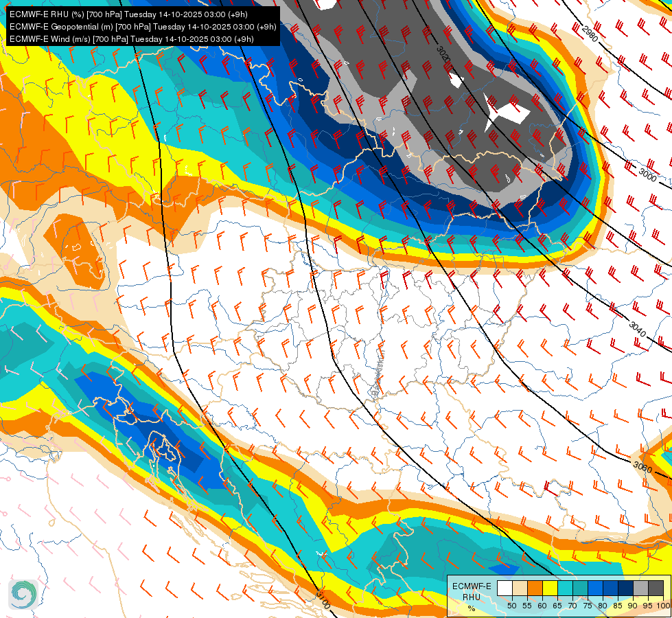The height and width of the screenshot is (618, 672).
Task: Click the dark gray legend swatch for 95-100%
Action: coord(656,588)
